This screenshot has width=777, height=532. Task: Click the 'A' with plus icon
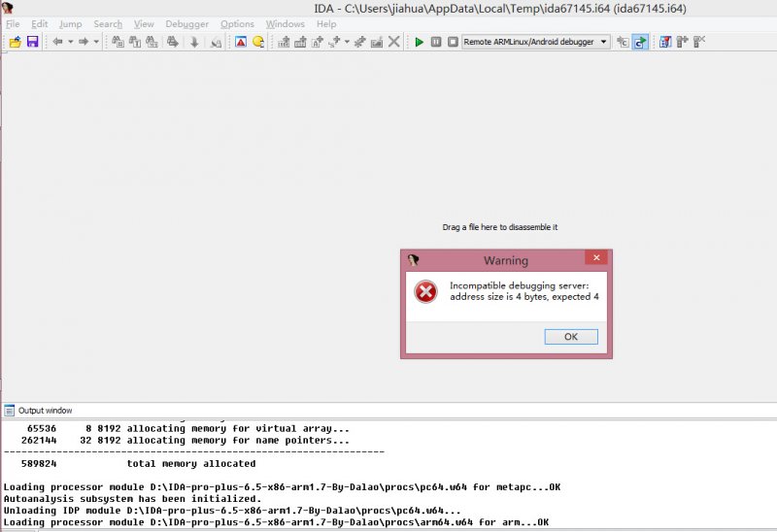pyautogui.click(x=318, y=42)
